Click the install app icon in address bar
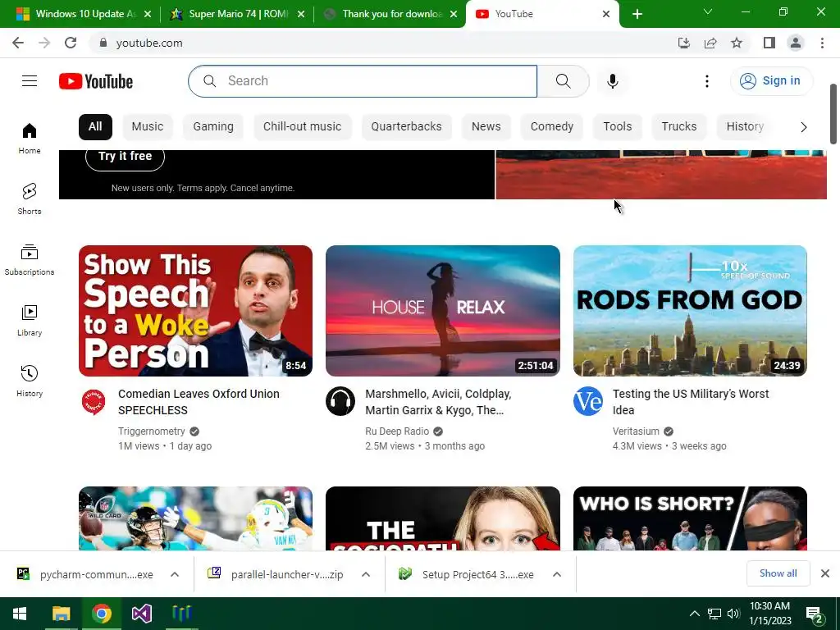The width and height of the screenshot is (840, 630). click(x=684, y=43)
